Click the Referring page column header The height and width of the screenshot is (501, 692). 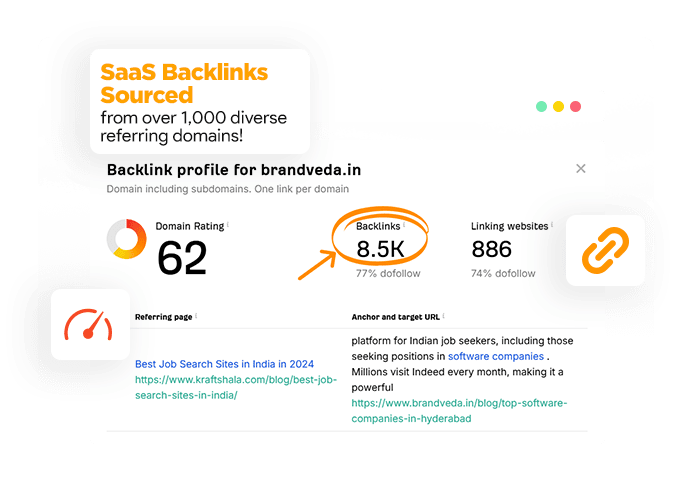tap(164, 317)
